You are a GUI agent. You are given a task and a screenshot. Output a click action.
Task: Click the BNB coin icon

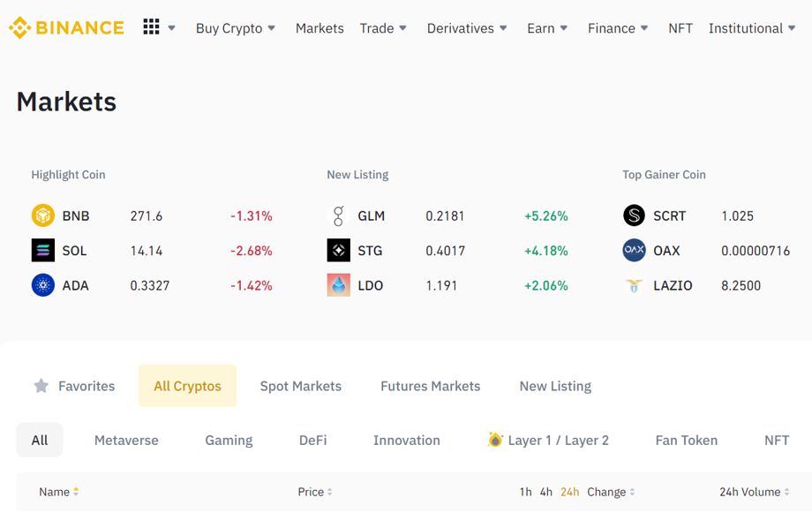click(x=43, y=215)
